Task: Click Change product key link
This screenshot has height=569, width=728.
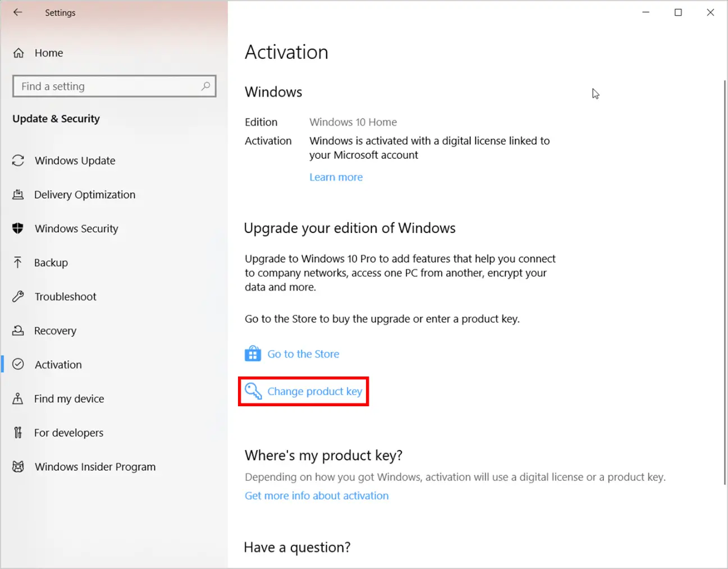Action: tap(314, 391)
